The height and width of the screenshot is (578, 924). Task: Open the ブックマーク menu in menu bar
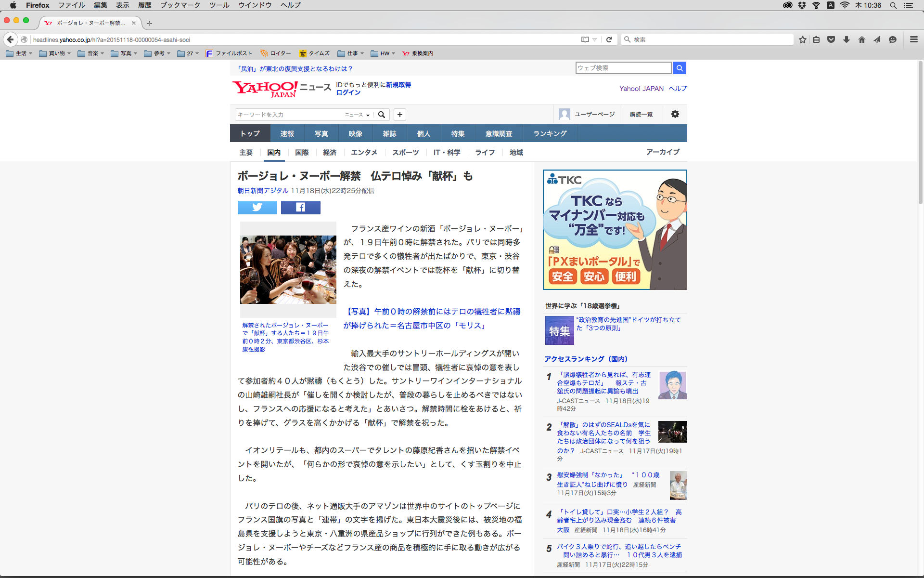(180, 5)
